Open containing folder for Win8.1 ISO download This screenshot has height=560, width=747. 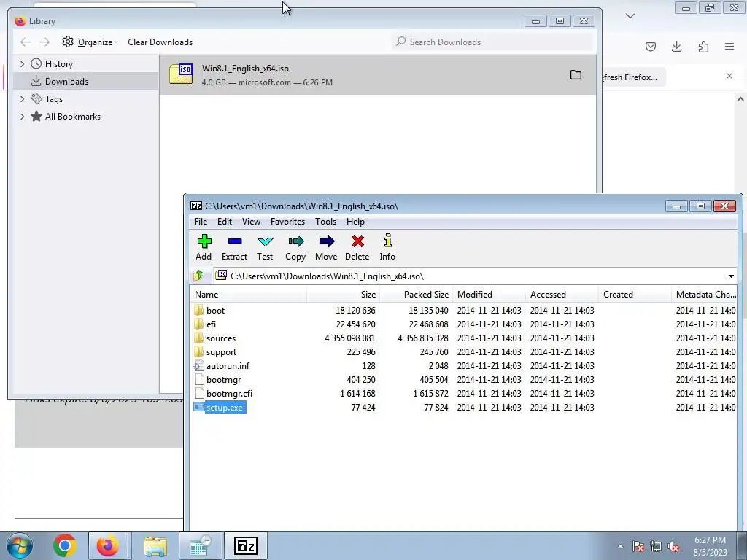pos(576,75)
